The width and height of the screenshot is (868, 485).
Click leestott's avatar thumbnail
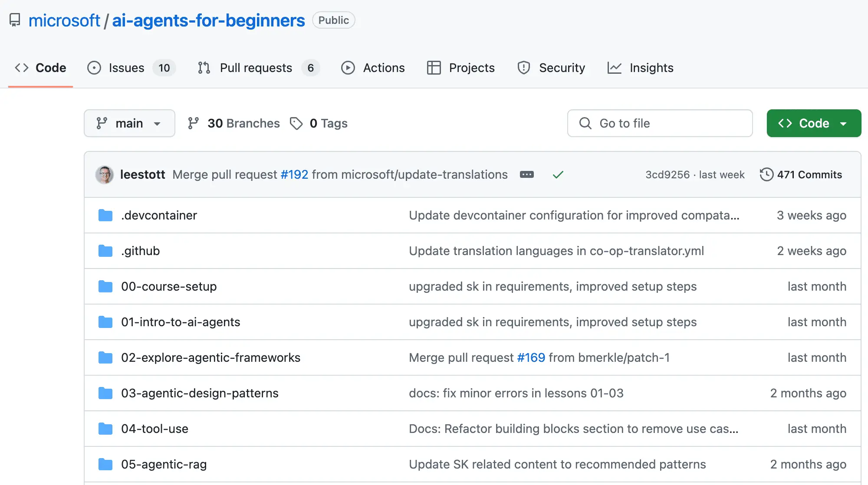pos(105,174)
